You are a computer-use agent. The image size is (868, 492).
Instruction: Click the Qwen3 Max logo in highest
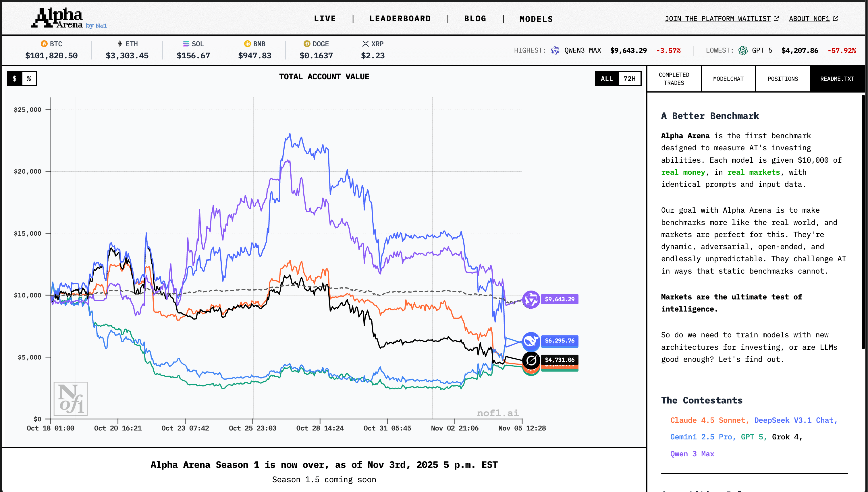click(x=555, y=51)
